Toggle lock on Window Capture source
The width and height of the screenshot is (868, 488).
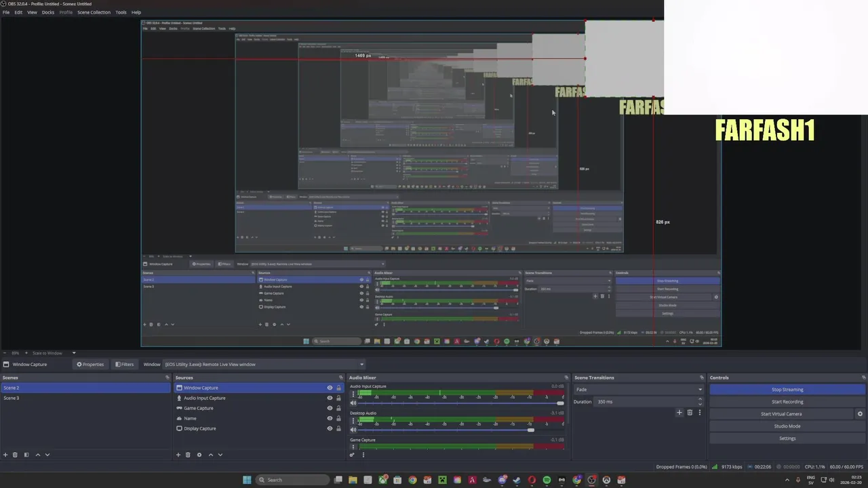(338, 388)
